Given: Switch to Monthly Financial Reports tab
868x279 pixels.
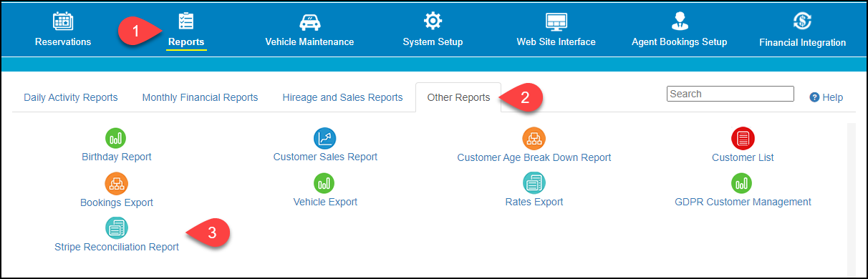Looking at the screenshot, I should click(200, 97).
